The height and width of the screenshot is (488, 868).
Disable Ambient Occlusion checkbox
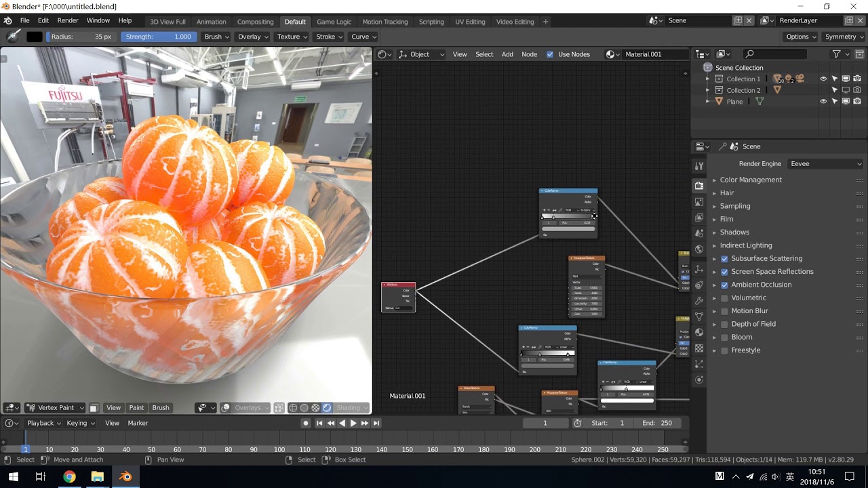(724, 285)
